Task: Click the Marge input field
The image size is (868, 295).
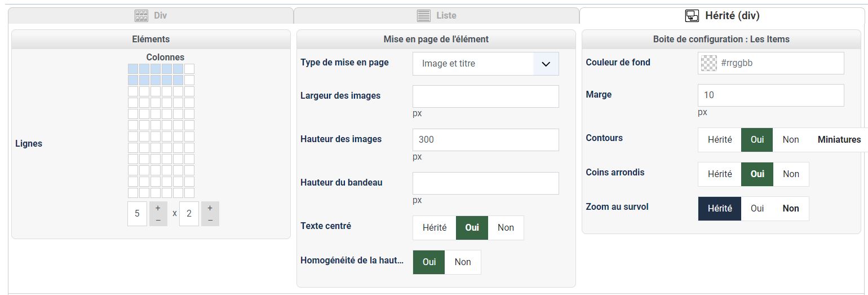Action: tap(770, 95)
